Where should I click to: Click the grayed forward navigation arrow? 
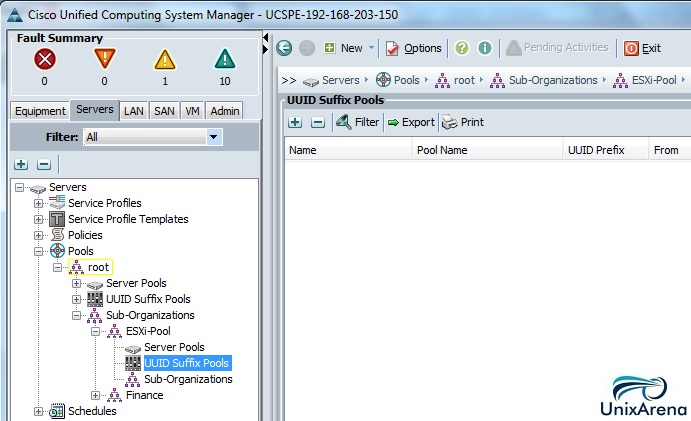[307, 48]
